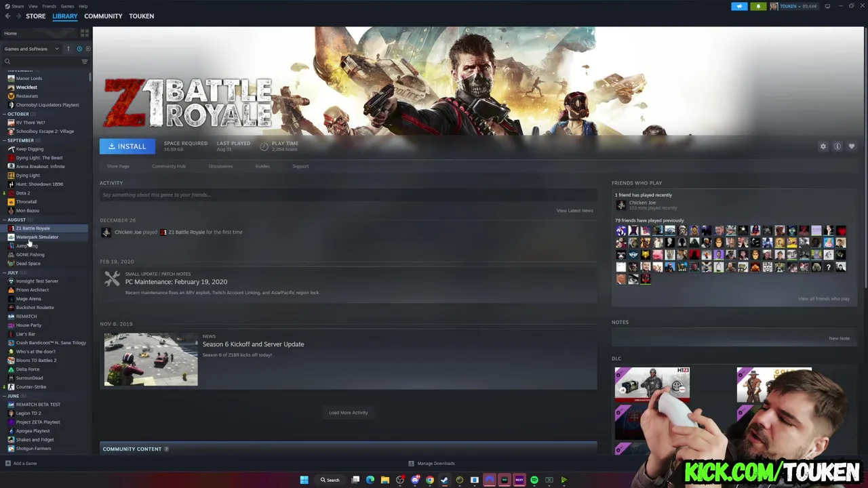Go to the STORE tab

(36, 16)
